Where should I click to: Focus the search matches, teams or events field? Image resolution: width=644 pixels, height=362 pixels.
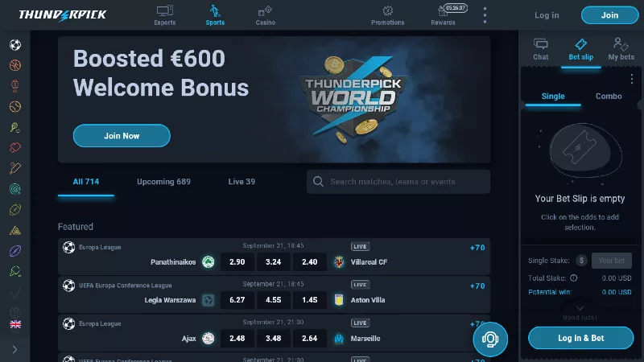[x=398, y=182]
